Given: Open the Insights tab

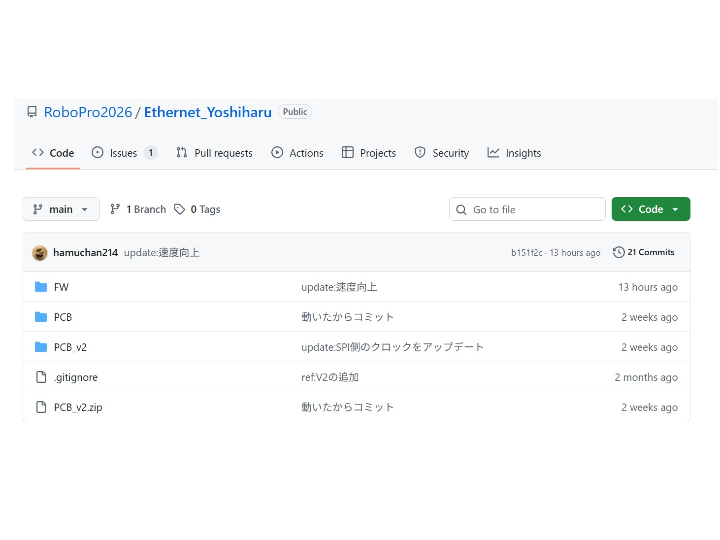Looking at the screenshot, I should pos(514,153).
